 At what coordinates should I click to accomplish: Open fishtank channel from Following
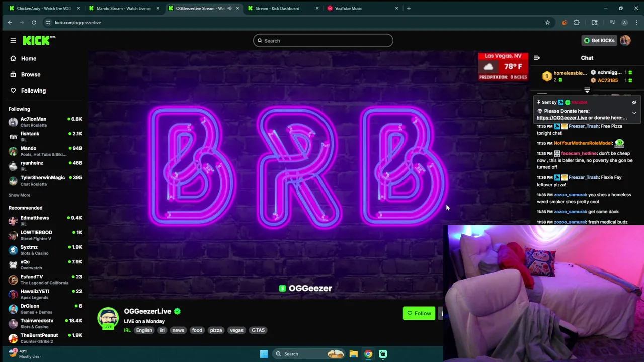[44, 136]
